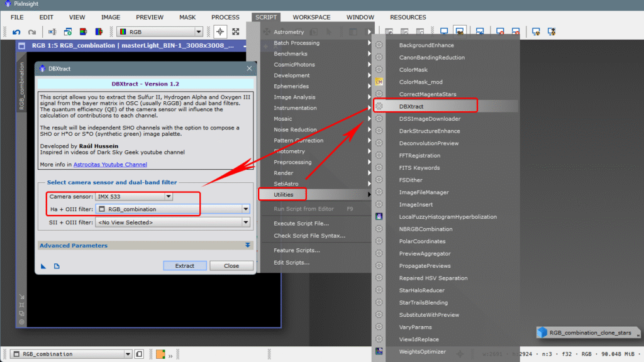The height and width of the screenshot is (362, 644).
Task: Open the Ha + OIII filter view dropdown
Action: click(246, 209)
